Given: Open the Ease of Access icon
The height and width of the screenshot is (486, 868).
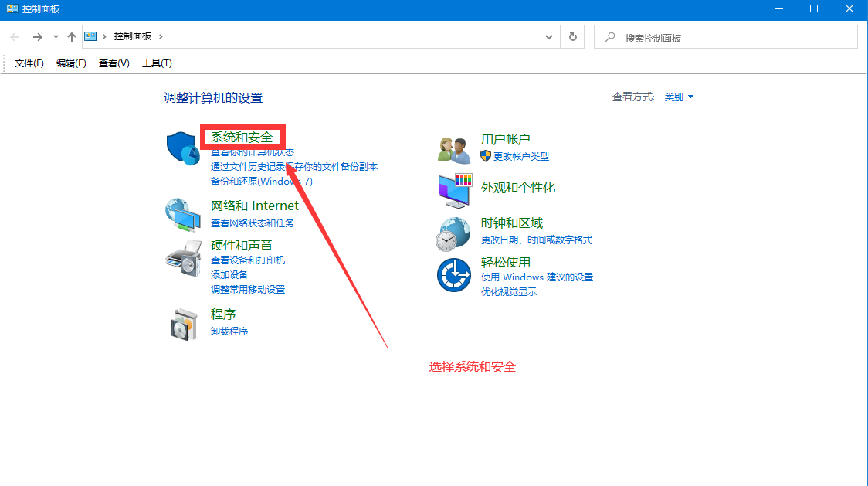Looking at the screenshot, I should 454,275.
